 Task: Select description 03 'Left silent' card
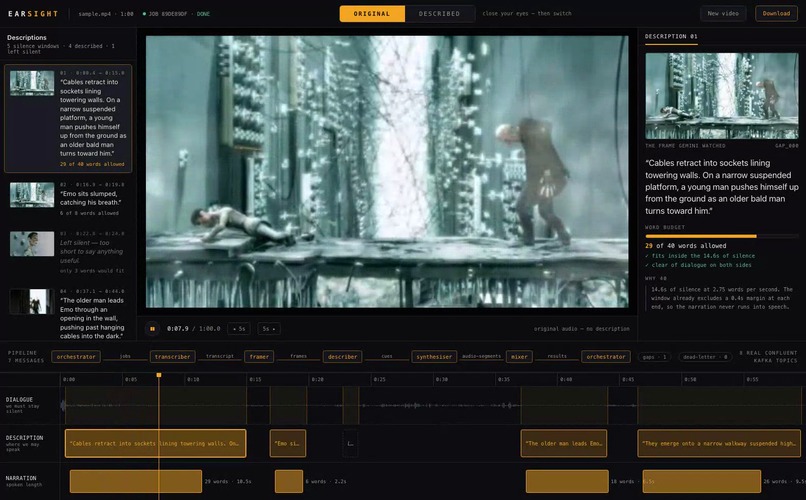68,252
